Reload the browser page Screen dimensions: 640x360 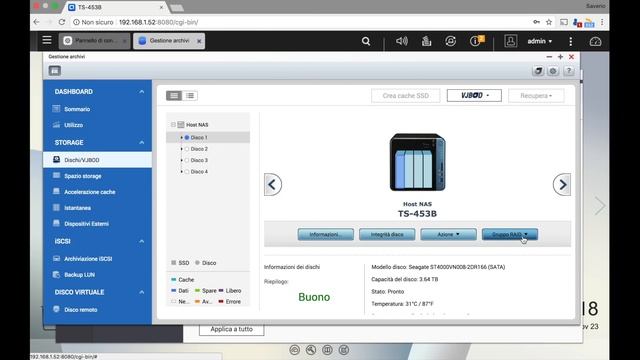[x=62, y=22]
